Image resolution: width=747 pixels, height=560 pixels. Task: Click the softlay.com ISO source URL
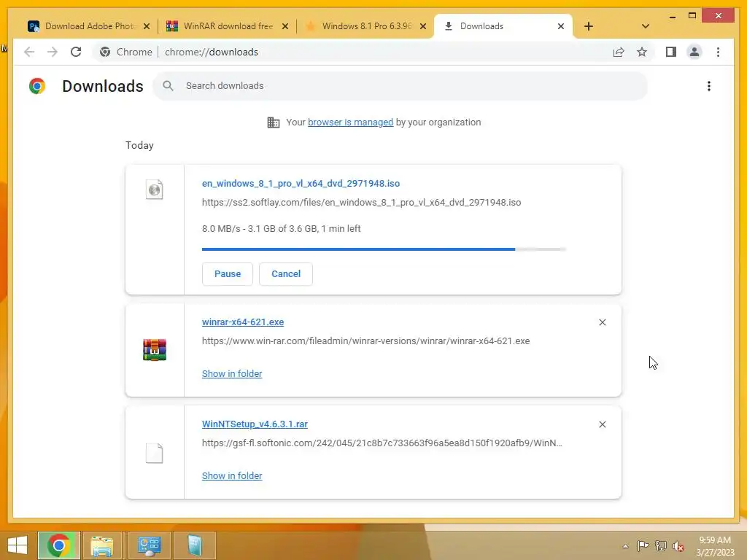[x=361, y=203]
